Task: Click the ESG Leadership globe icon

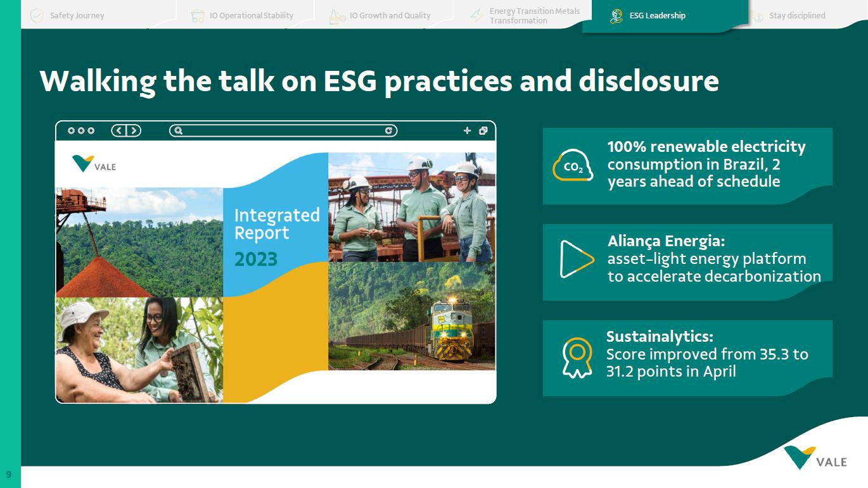Action: click(616, 16)
